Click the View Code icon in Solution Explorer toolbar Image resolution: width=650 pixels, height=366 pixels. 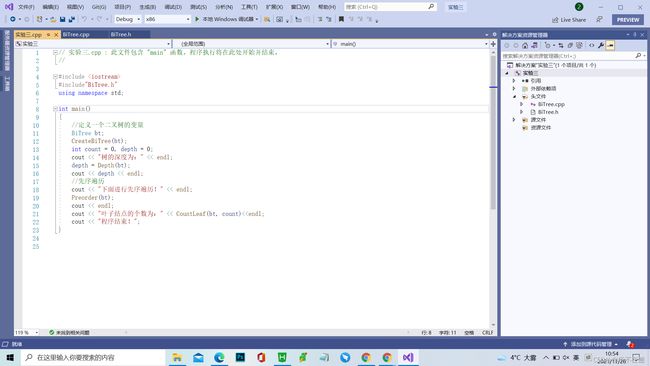[x=592, y=46]
